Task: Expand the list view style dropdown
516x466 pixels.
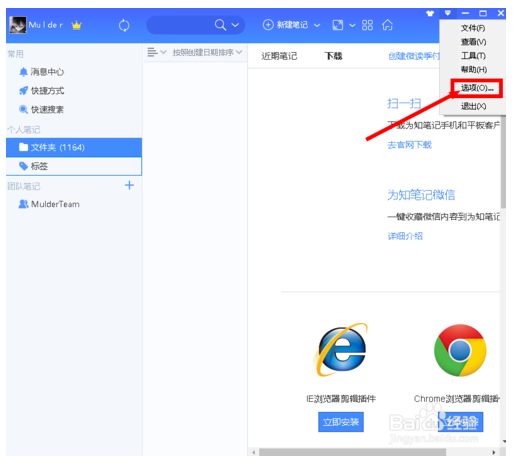Action: pyautogui.click(x=157, y=52)
